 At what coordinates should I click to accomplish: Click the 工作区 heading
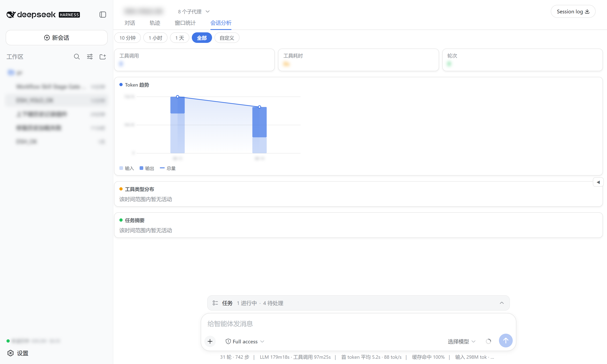(x=15, y=57)
